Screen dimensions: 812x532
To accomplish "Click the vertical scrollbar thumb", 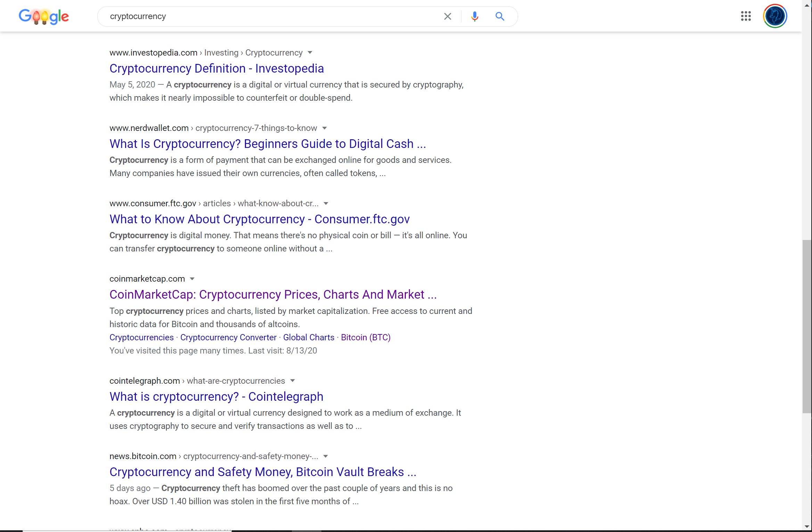I will pos(807,326).
